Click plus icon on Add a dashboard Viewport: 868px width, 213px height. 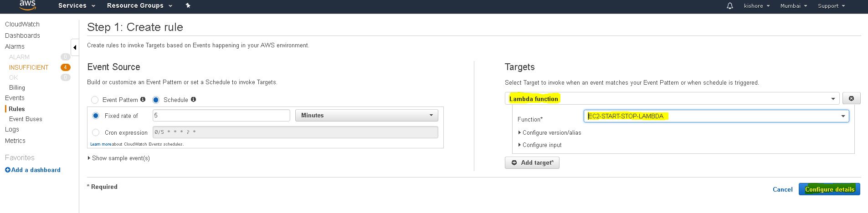coord(7,170)
